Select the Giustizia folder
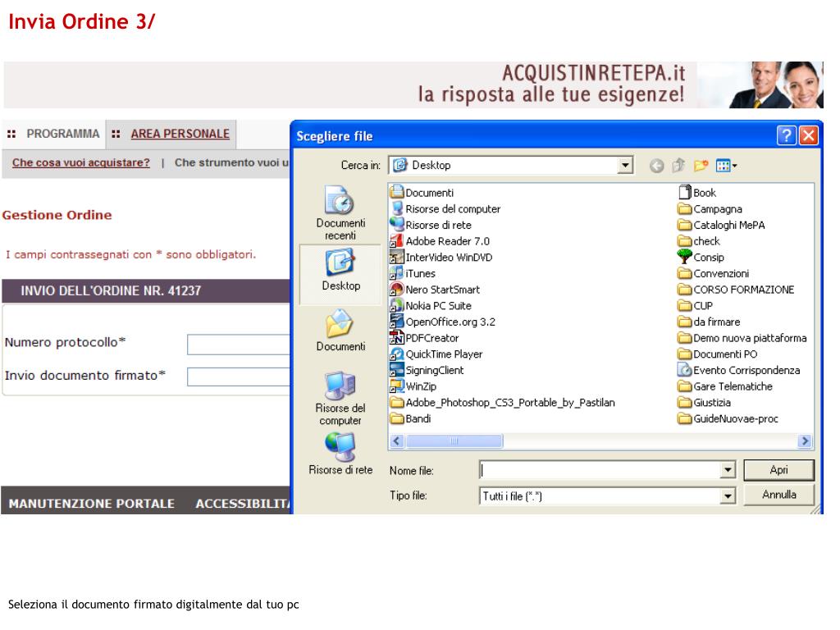This screenshot has height=630, width=840. (x=705, y=402)
